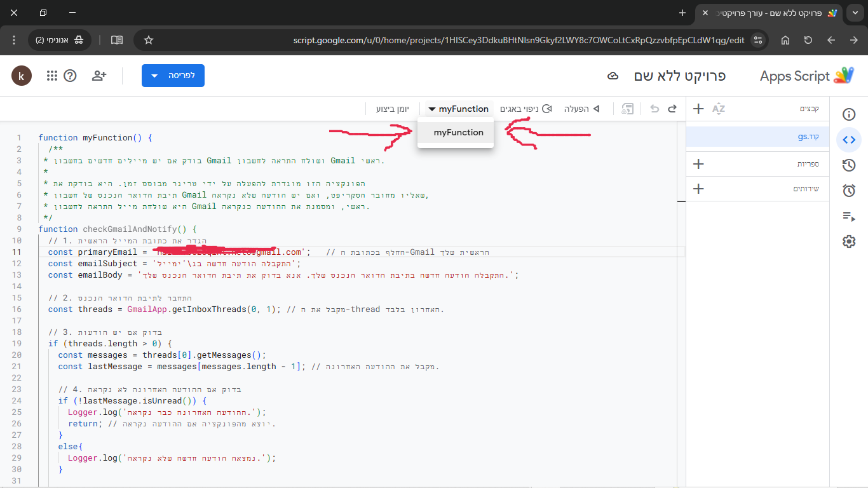The width and height of the screenshot is (868, 488).
Task: Click code line 'function myFunction() {'
Action: 95,137
